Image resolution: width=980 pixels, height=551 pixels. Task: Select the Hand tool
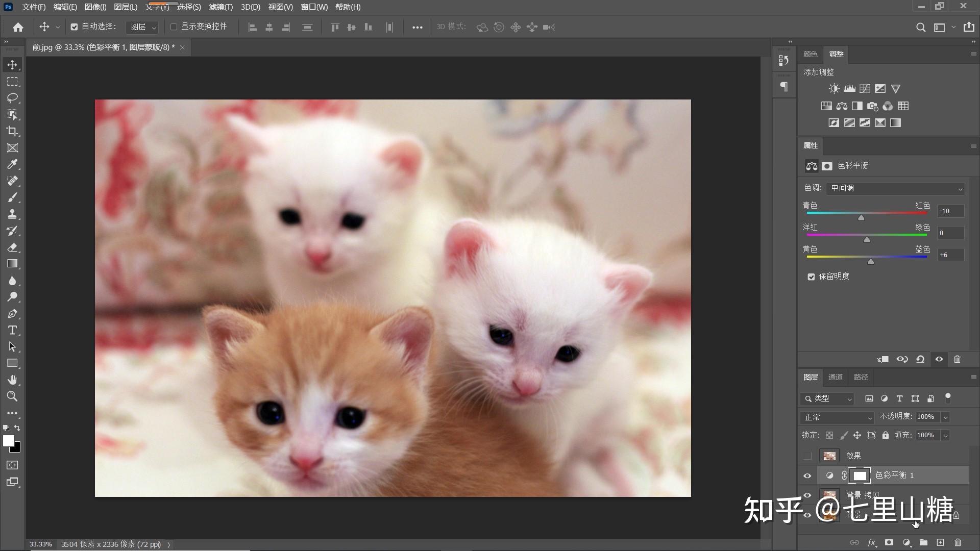tap(12, 380)
